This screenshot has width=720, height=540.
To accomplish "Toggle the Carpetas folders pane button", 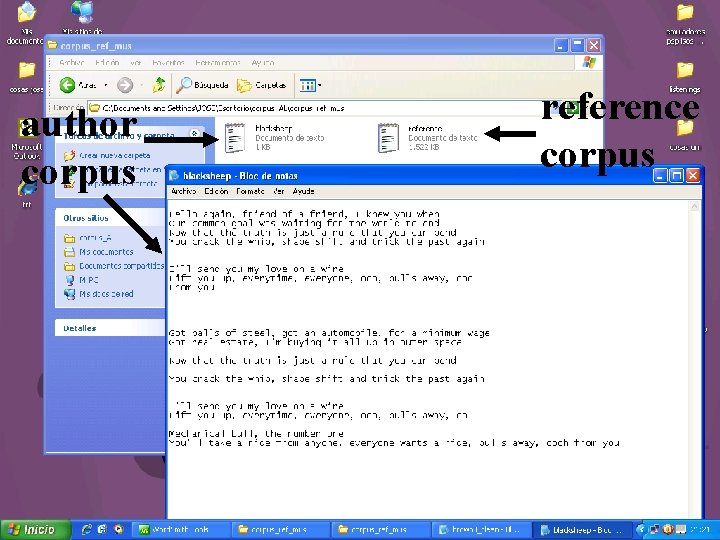I will point(262,85).
